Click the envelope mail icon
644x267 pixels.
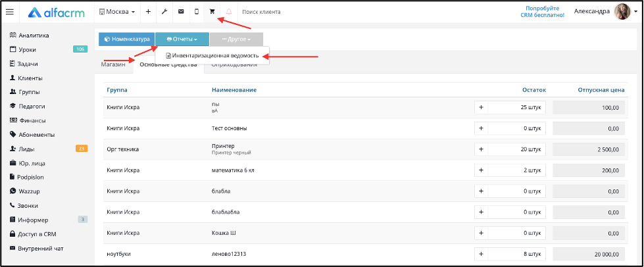[x=181, y=12]
